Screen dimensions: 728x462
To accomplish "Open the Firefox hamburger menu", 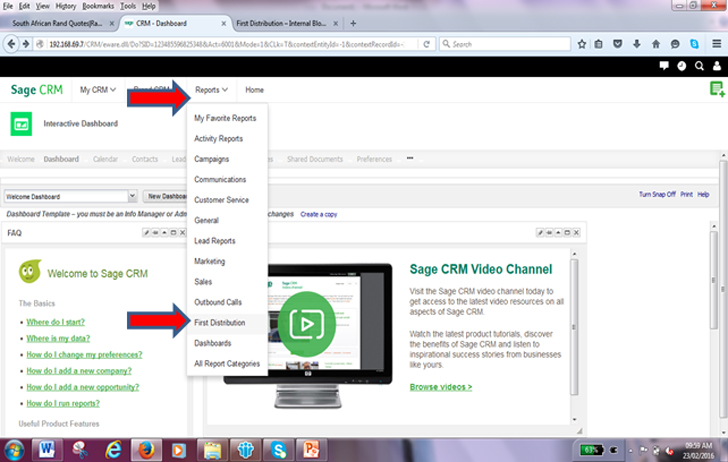I will coord(716,44).
